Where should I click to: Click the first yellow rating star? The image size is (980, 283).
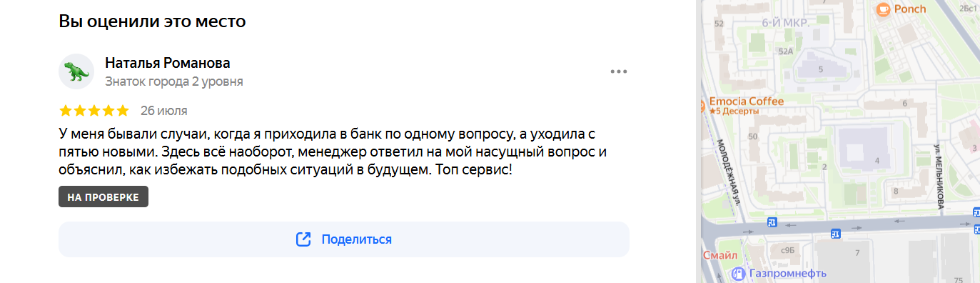(x=66, y=110)
